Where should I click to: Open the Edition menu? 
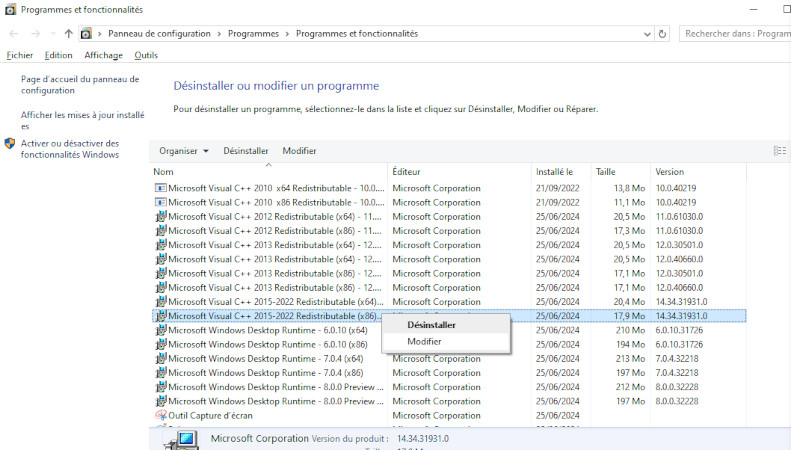pos(59,55)
